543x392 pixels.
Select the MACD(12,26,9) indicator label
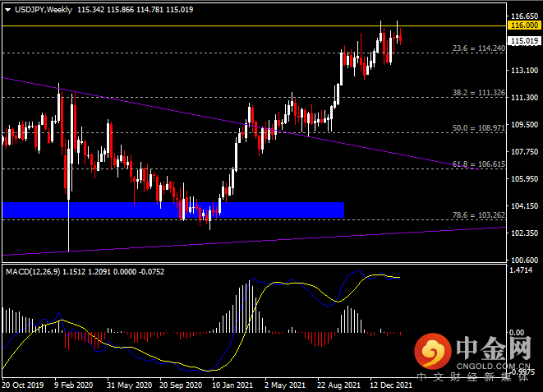click(33, 272)
